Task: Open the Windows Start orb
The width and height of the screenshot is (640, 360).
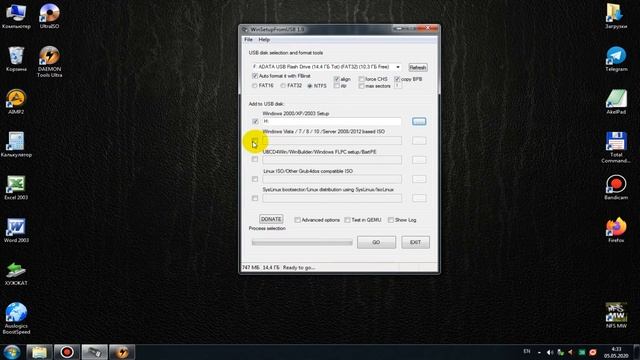Action: (x=12, y=352)
